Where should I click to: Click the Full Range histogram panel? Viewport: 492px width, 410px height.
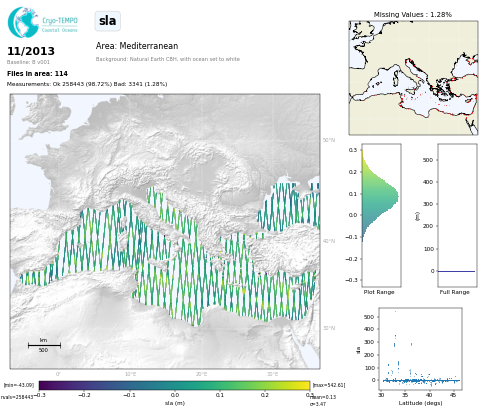(x=457, y=215)
